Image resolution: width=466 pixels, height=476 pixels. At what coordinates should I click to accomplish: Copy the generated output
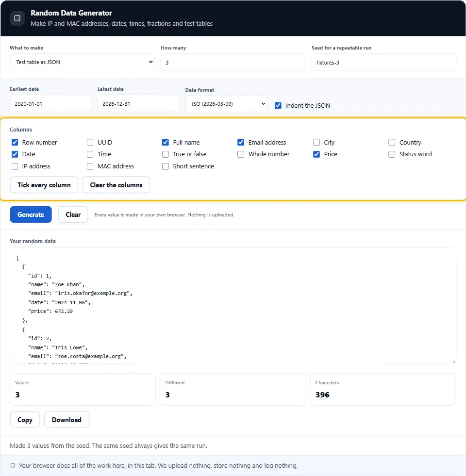[25, 420]
